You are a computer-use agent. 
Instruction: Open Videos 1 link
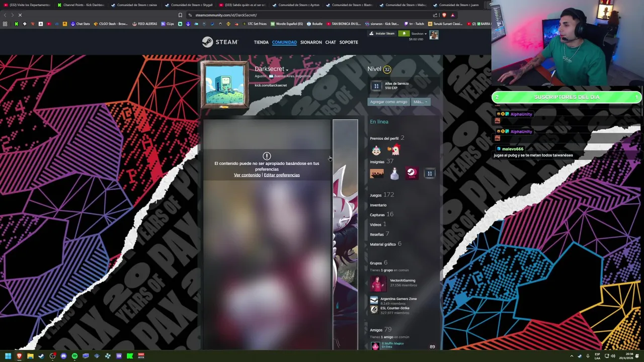[378, 225]
